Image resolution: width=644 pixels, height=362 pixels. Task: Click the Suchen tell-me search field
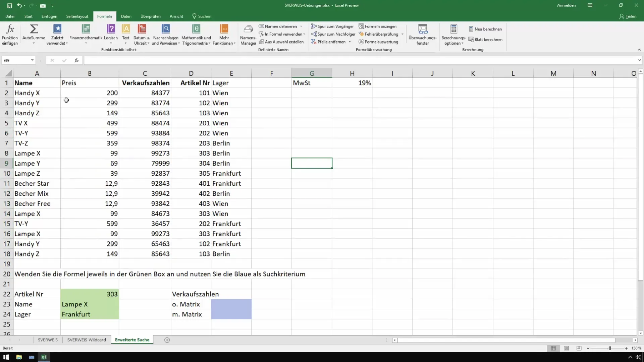point(202,16)
